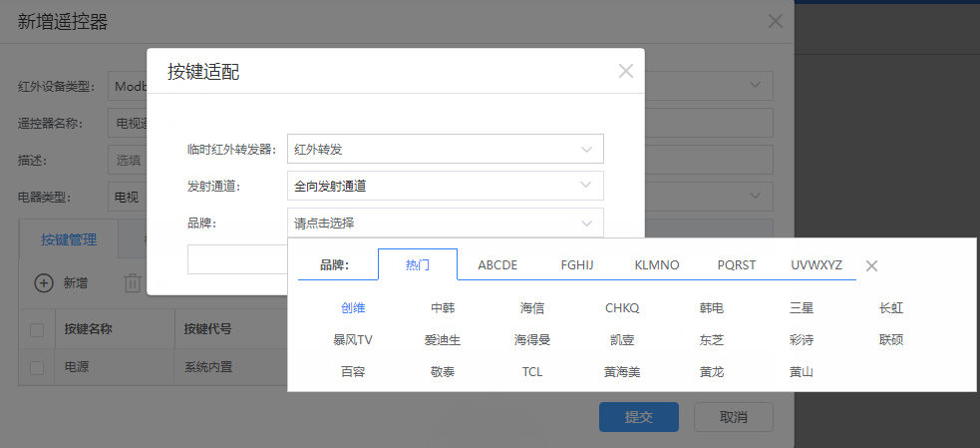Click the 系统内置 table cell
The image size is (980, 448).
pos(208,367)
